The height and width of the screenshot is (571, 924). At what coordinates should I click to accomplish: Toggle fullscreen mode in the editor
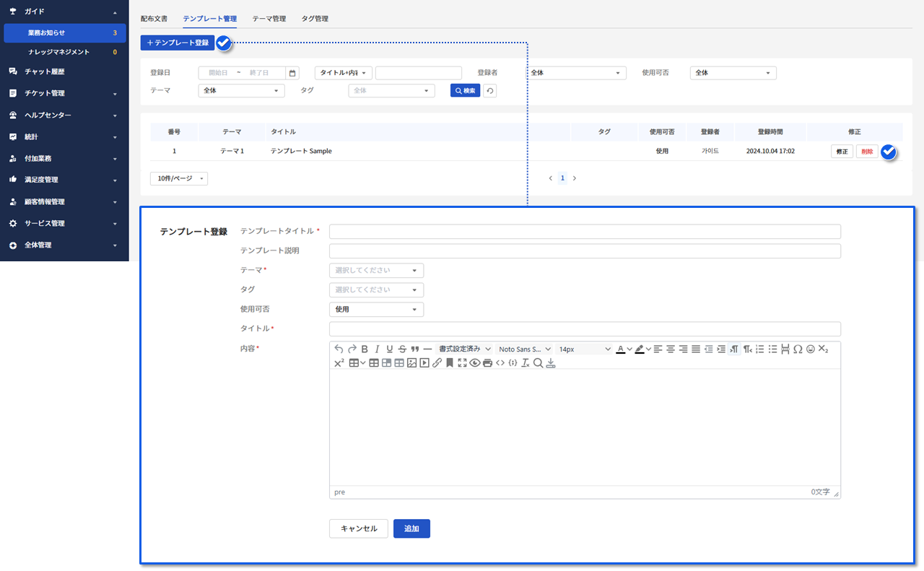(x=462, y=363)
